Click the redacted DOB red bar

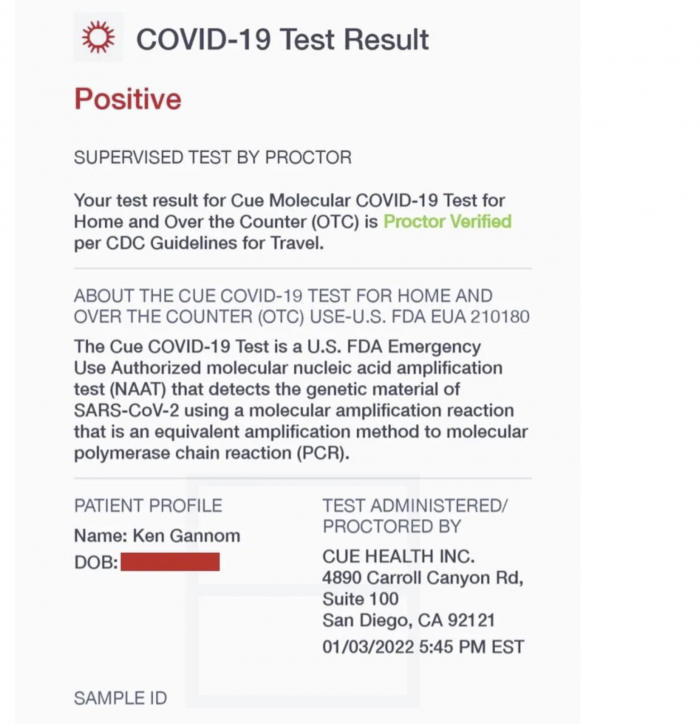pyautogui.click(x=169, y=562)
